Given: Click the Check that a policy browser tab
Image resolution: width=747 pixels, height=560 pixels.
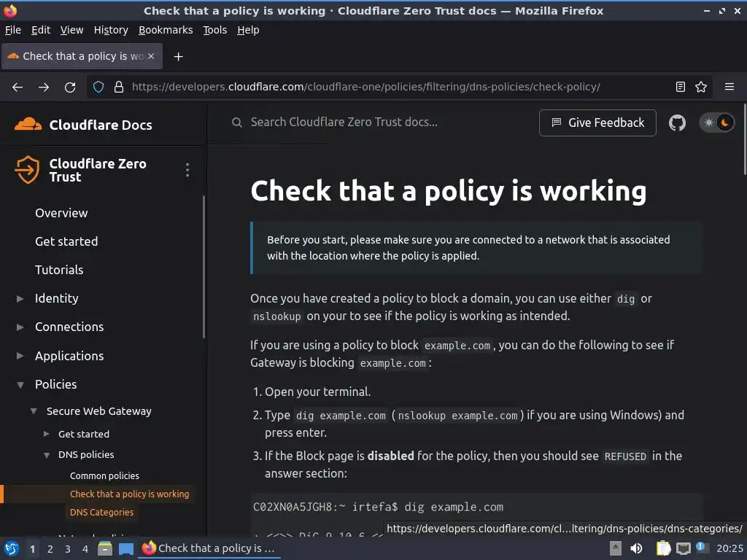Looking at the screenshot, I should 82,56.
